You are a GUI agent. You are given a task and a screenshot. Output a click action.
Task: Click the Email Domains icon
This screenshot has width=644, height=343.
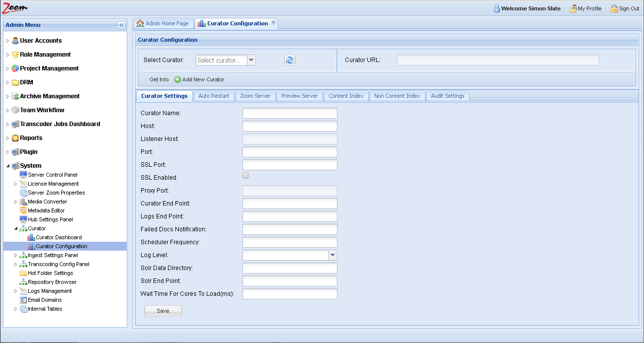pos(23,300)
